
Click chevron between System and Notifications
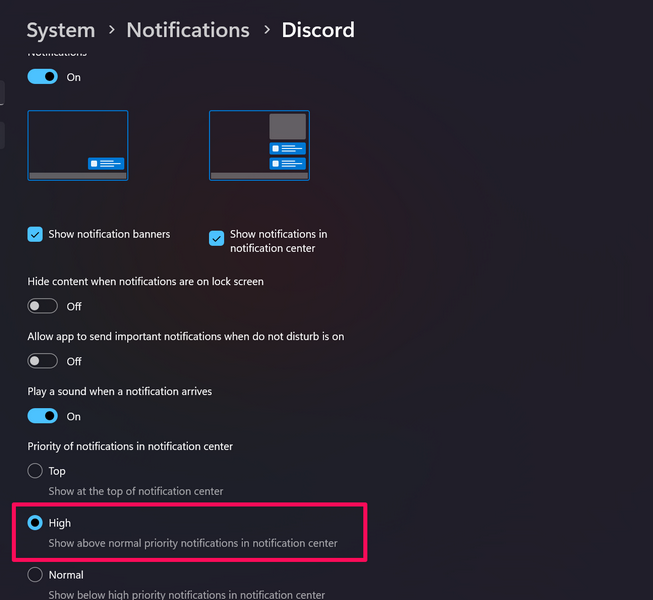(111, 31)
